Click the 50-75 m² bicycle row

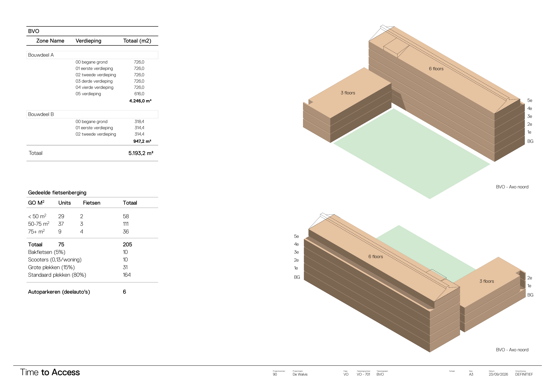coord(78,224)
